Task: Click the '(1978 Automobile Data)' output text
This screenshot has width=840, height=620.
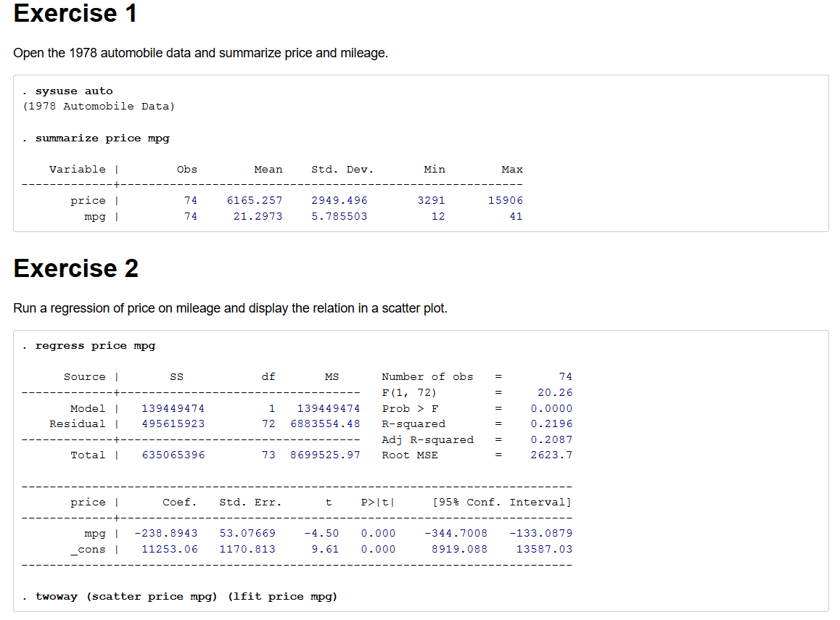Action: click(99, 107)
